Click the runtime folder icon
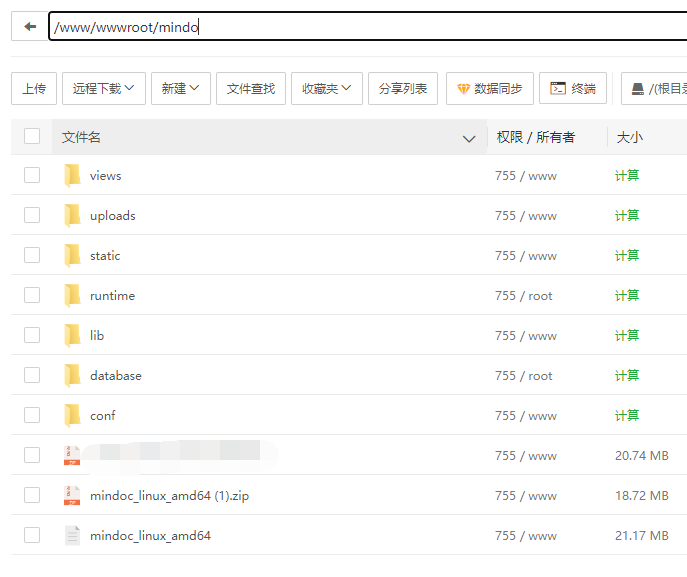The image size is (687, 577). tap(72, 296)
